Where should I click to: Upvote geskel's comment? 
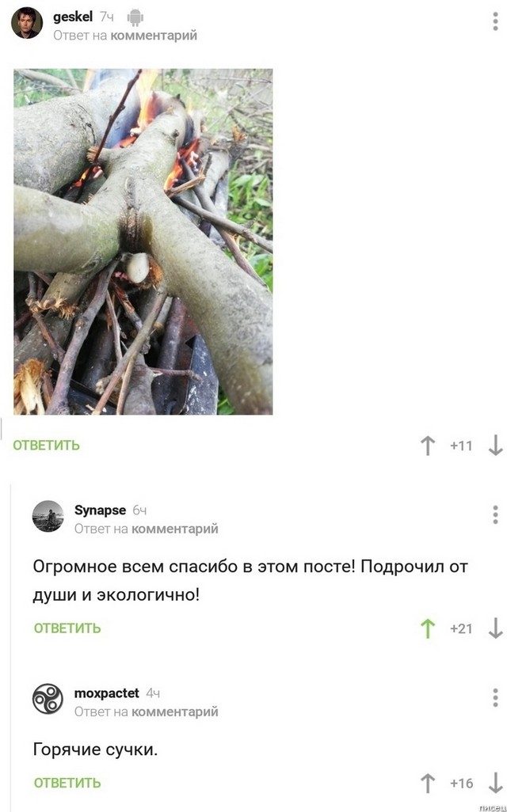coord(428,446)
